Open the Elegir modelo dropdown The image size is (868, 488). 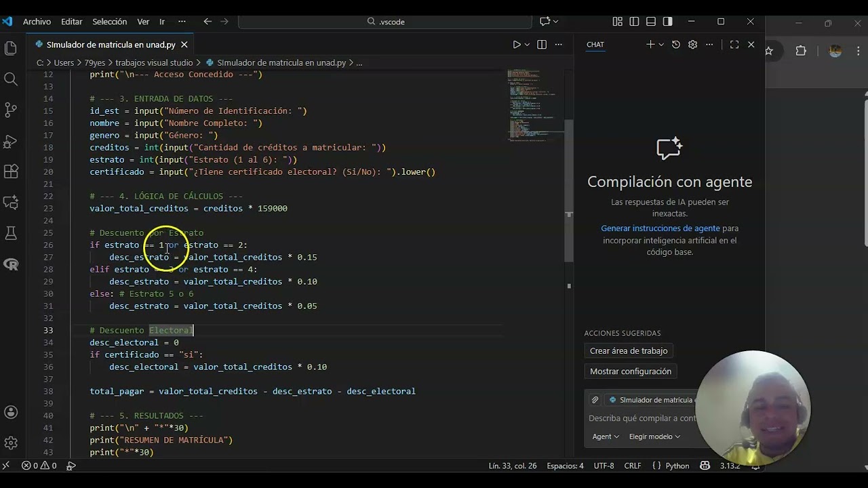point(654,436)
